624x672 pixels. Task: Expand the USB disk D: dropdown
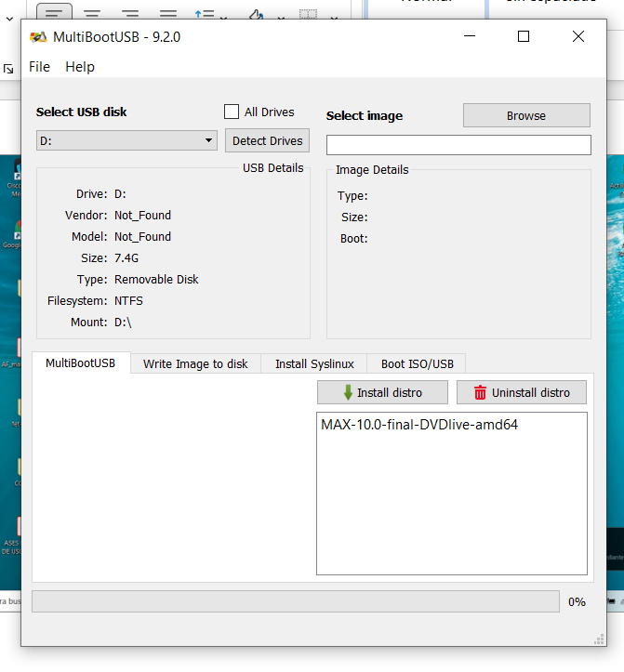126,140
